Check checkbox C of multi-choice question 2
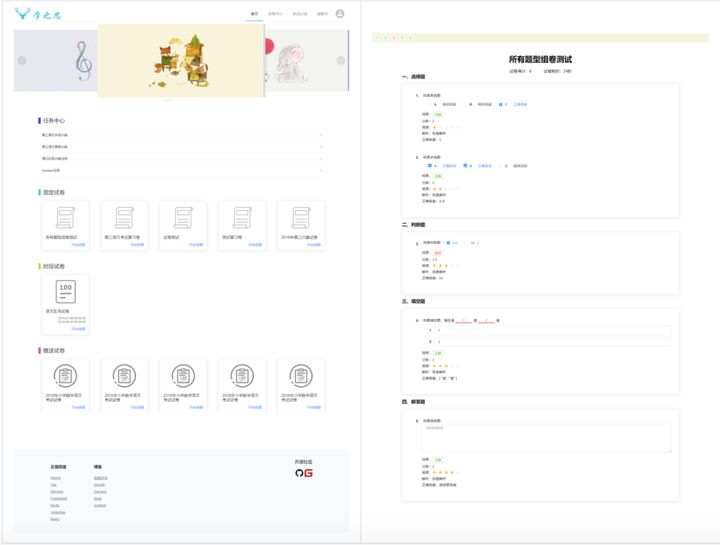720x545 pixels. tap(501, 166)
